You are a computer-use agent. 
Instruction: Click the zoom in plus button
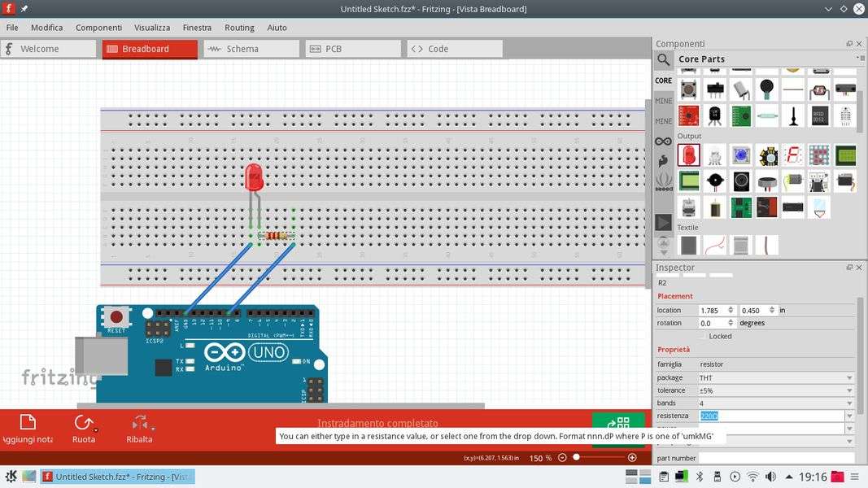click(632, 458)
